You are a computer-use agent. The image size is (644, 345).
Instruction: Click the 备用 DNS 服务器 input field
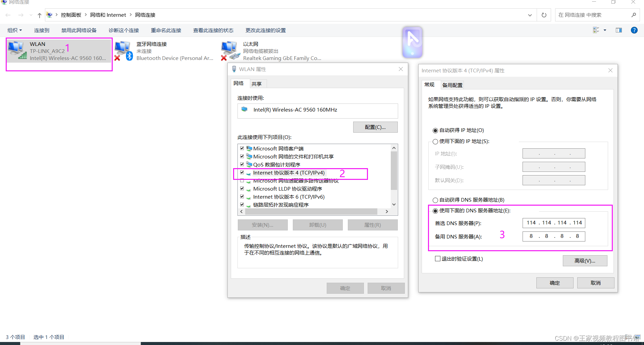pyautogui.click(x=553, y=236)
